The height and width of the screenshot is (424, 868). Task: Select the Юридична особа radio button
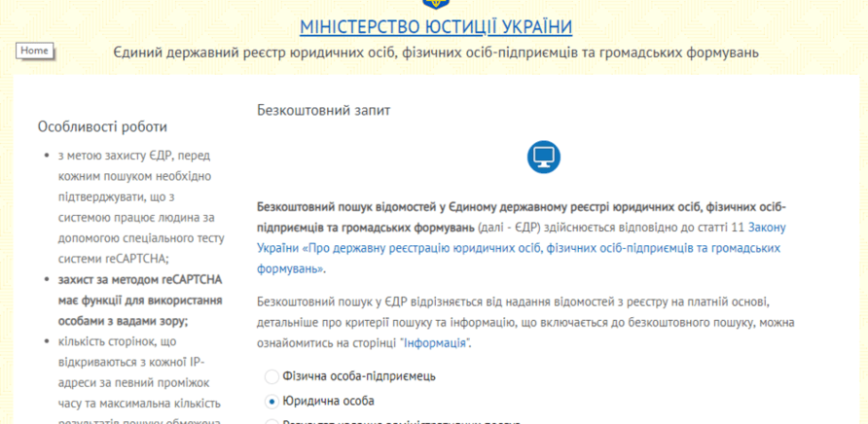[x=271, y=401]
